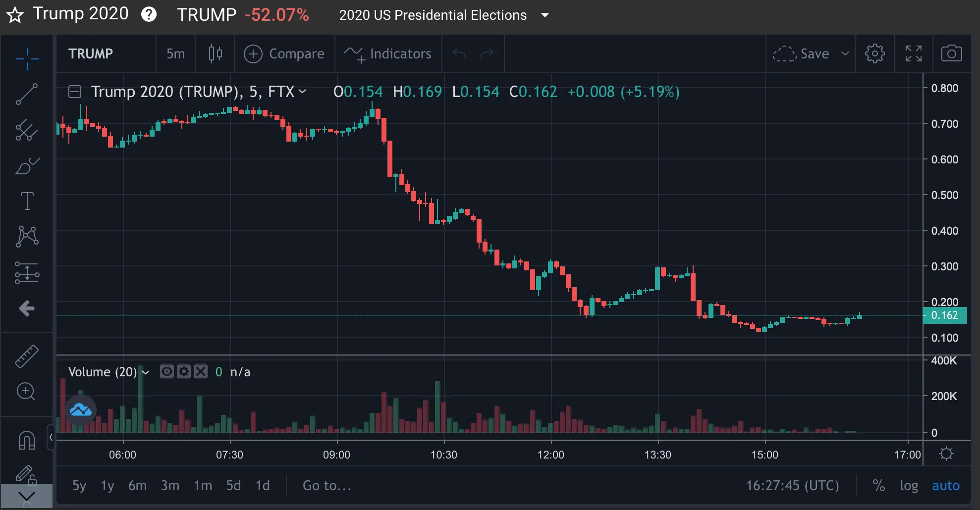Pick the measure ruler tool
The width and height of the screenshot is (980, 510).
(27, 356)
